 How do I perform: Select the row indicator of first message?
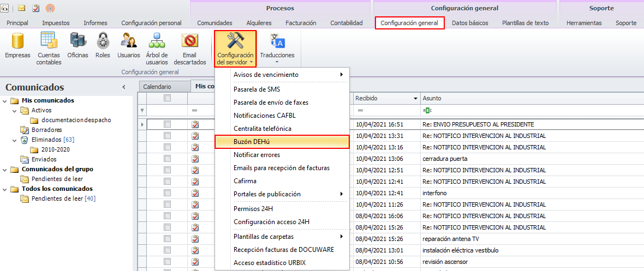[x=142, y=124]
